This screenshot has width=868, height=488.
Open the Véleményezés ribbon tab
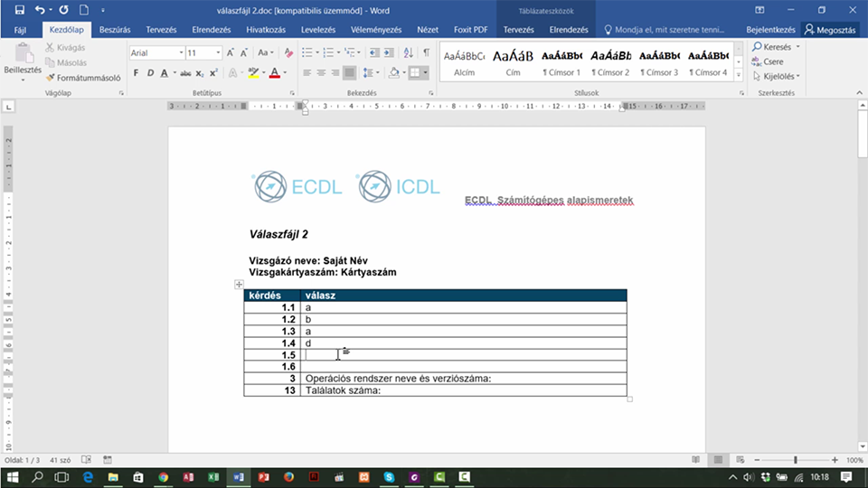(376, 30)
